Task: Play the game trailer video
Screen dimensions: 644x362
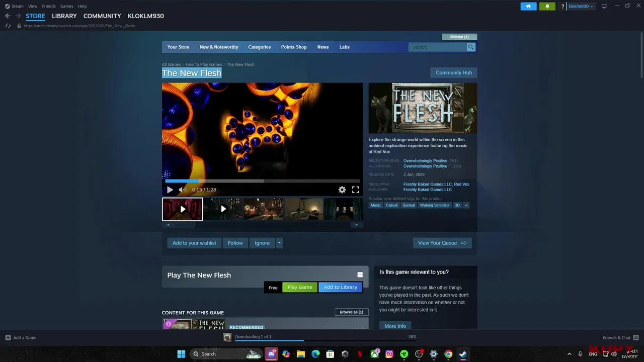Action: [x=170, y=190]
